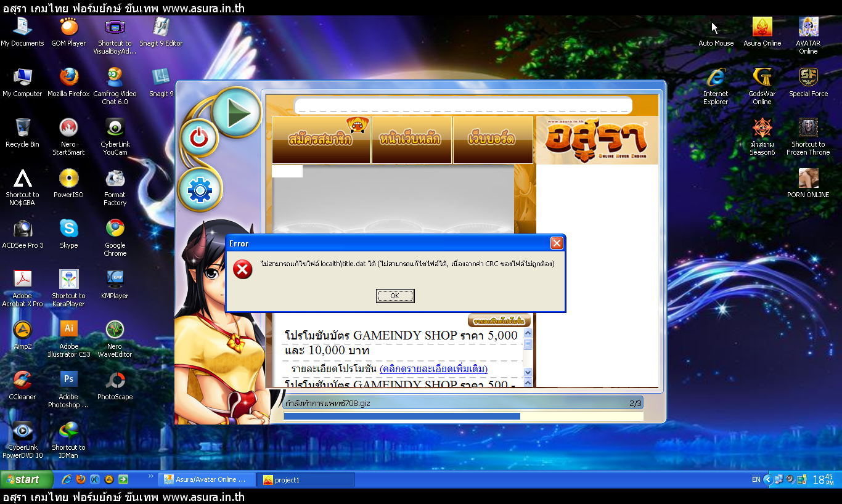This screenshot has width=842, height=504.
Task: Open Format Factory desktop icon
Action: coord(115,187)
